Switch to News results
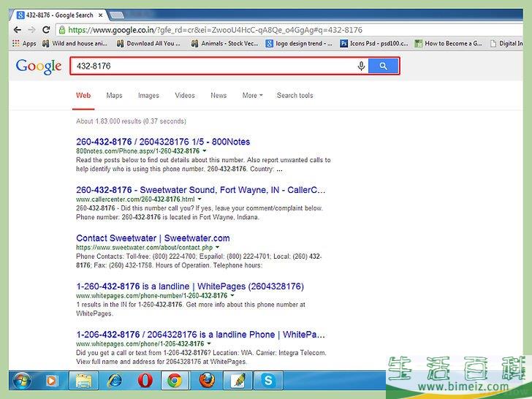 pos(218,95)
